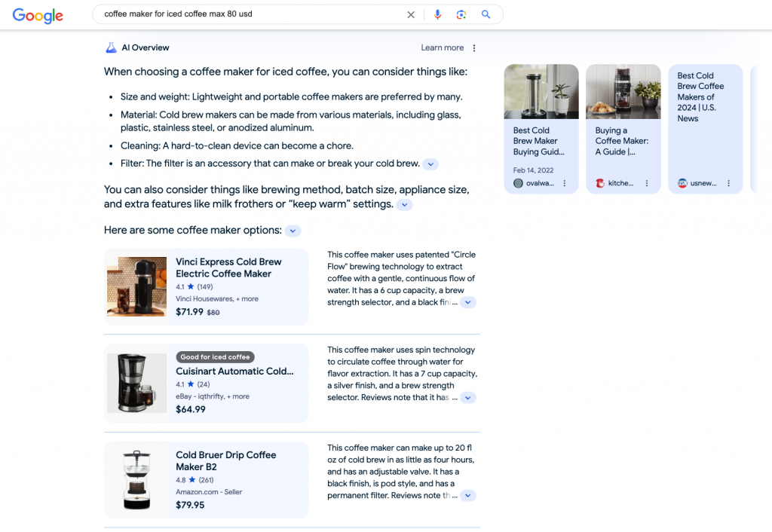Open three-dot menu on ovalware source card
772x532 pixels.
coord(565,183)
